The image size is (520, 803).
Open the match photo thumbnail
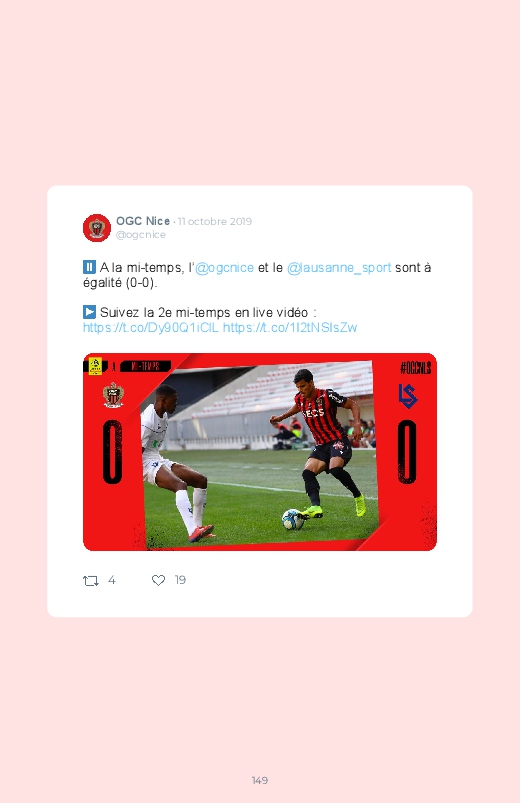tap(260, 452)
